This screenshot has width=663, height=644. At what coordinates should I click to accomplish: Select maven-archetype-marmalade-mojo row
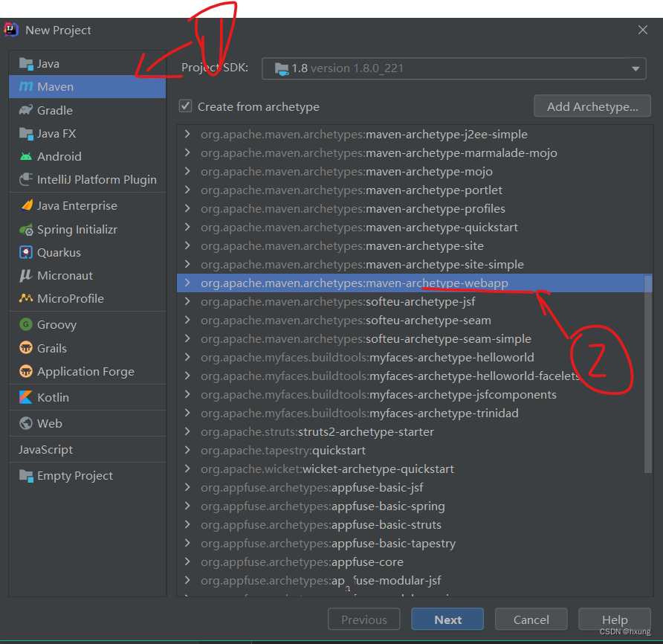[x=415, y=152]
